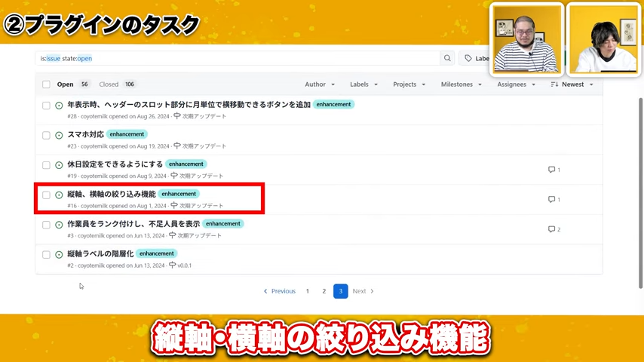Click coyotemilk author on issue #28

point(94,116)
